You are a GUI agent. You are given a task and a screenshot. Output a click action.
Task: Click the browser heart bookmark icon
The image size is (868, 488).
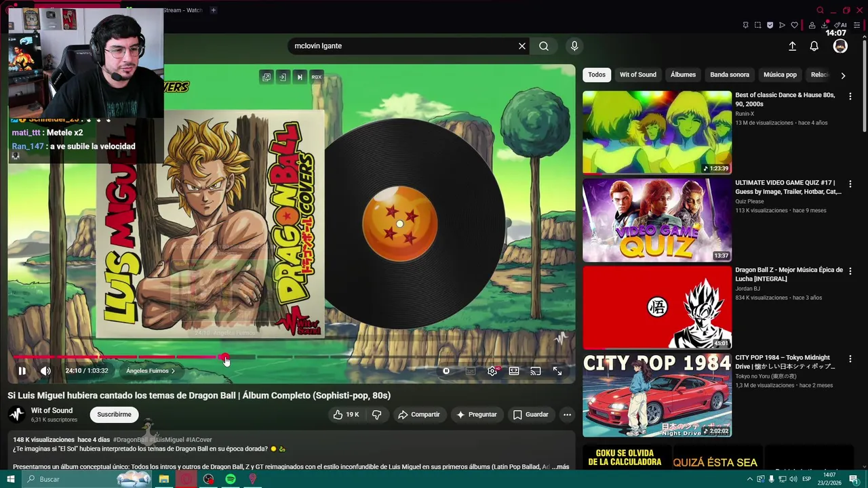coord(795,26)
